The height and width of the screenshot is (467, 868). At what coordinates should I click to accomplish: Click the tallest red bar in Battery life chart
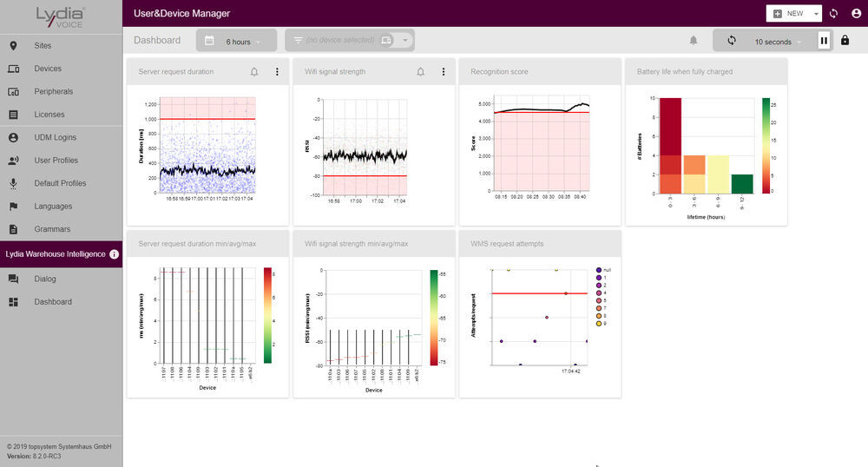click(670, 145)
